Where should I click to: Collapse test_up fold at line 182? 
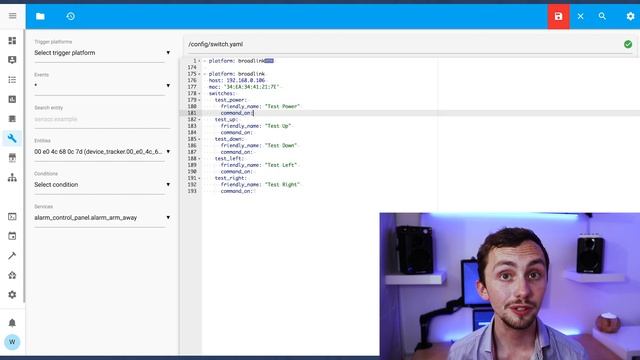[x=200, y=120]
